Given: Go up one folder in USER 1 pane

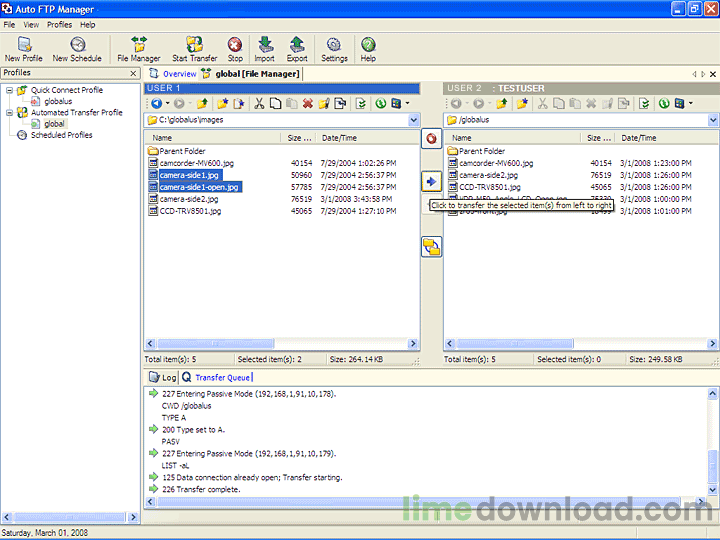Looking at the screenshot, I should tap(202, 104).
